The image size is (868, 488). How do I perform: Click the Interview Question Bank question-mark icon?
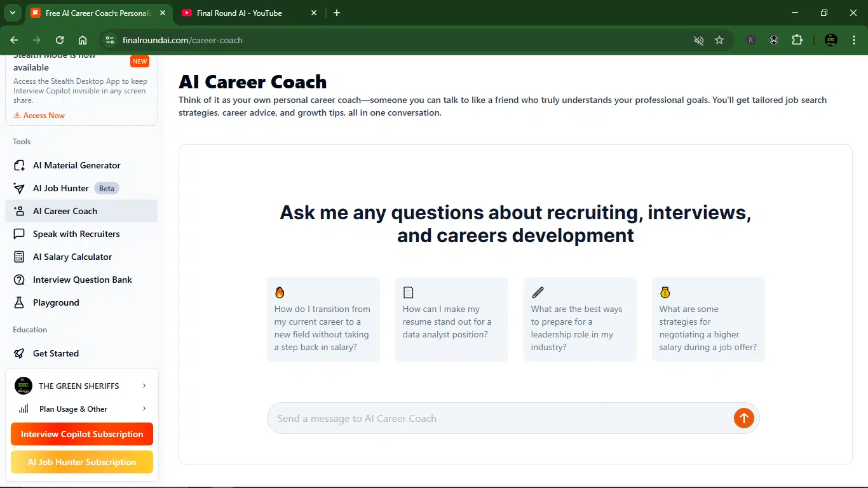19,280
